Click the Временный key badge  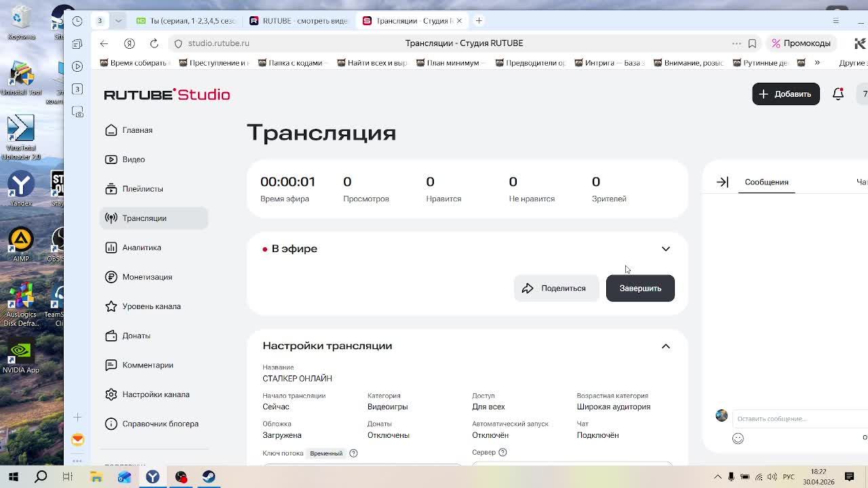click(326, 453)
